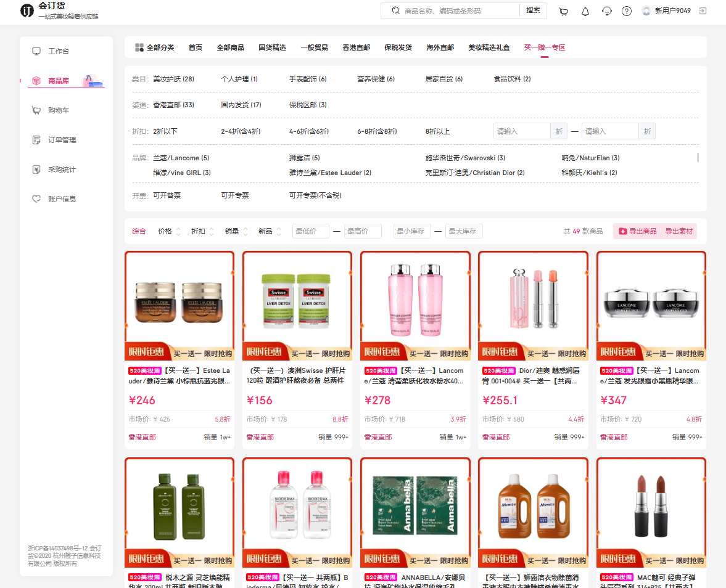The image size is (726, 588).
Task: Click the 购物车 cart icon in sidebar
Action: click(36, 110)
